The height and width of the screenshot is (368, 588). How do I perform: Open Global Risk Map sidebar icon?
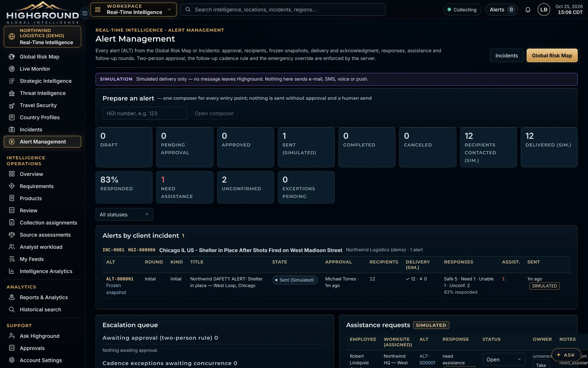(x=12, y=57)
